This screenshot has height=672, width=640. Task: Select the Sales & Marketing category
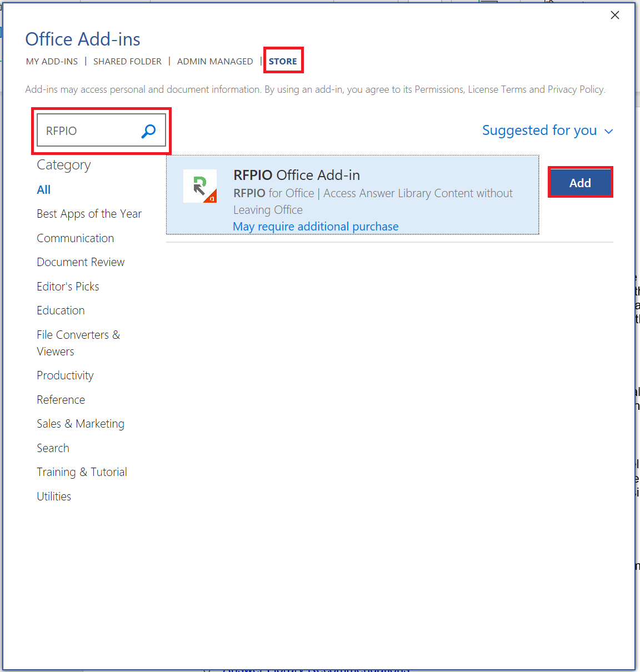(81, 424)
